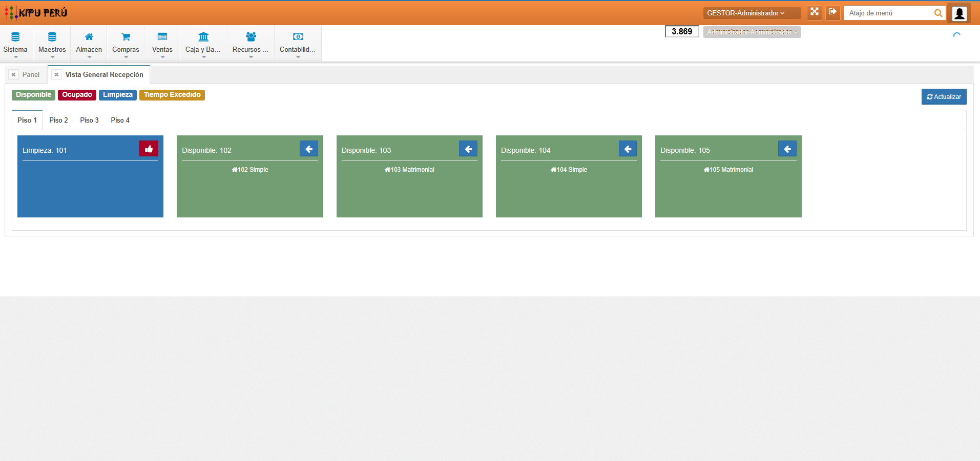
Task: Expand the Sistema menu arrow
Action: [15, 57]
